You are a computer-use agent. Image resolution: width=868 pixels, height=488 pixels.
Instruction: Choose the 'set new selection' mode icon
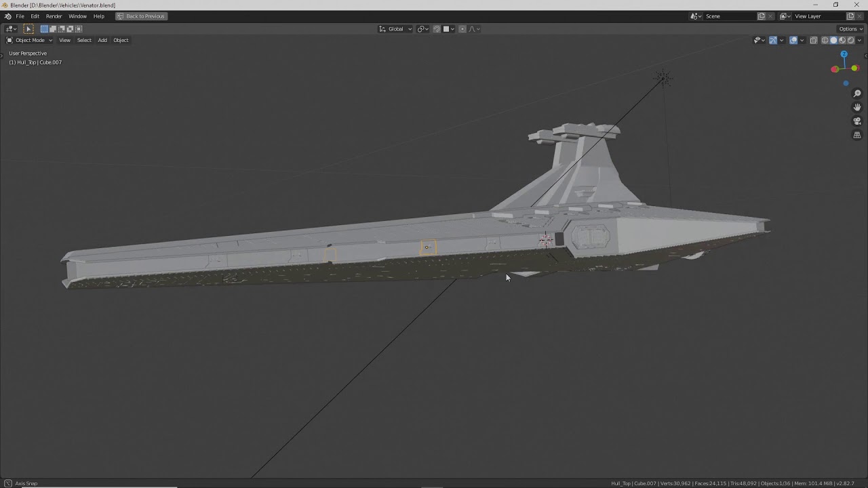(x=44, y=28)
